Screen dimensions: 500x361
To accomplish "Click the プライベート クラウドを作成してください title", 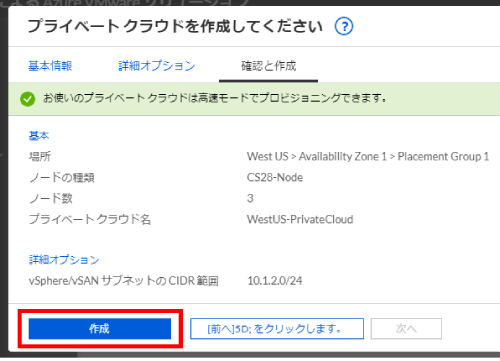I will pyautogui.click(x=175, y=26).
